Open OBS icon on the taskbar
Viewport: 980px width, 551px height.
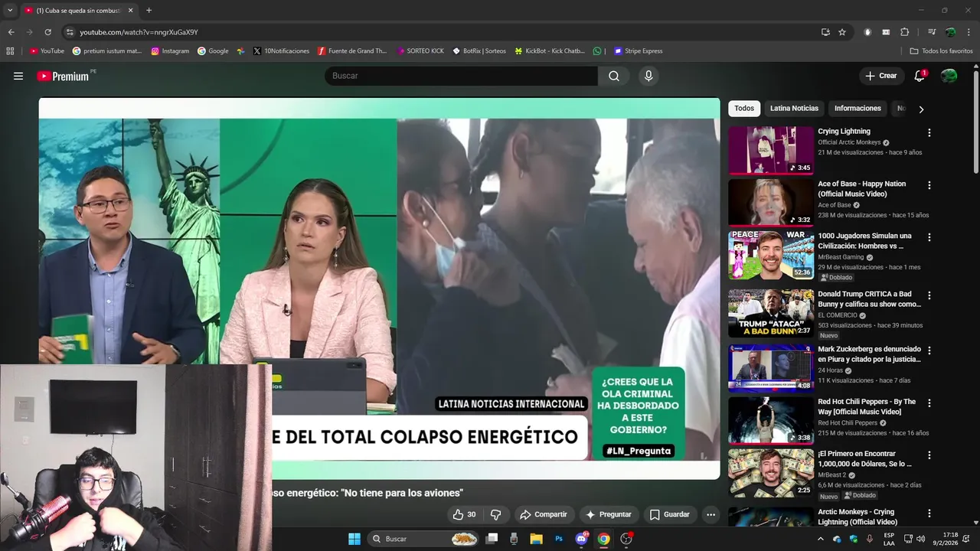click(626, 539)
